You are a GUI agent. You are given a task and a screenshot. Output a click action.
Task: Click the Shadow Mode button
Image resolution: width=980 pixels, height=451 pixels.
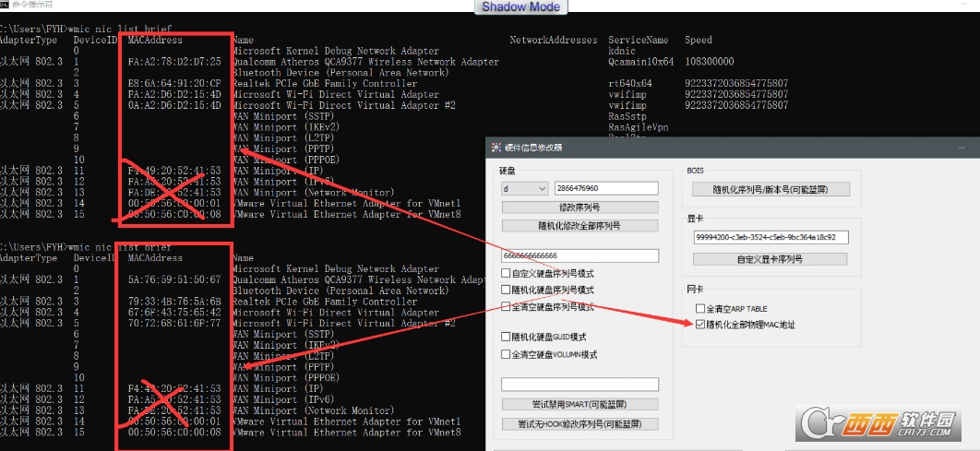point(521,6)
